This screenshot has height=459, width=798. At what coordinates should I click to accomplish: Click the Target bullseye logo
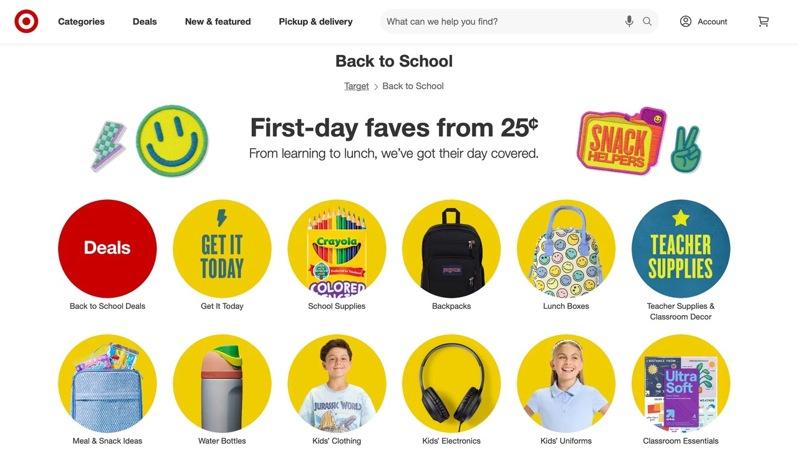26,21
